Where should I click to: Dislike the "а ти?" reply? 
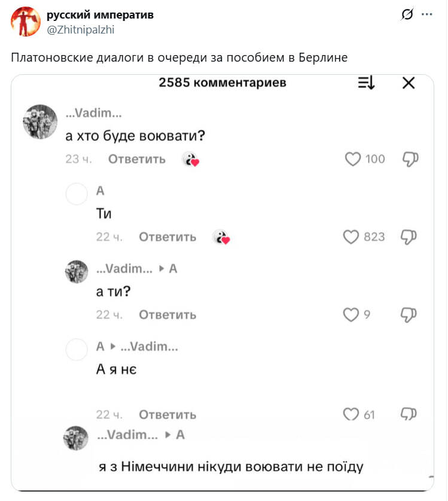(x=409, y=315)
